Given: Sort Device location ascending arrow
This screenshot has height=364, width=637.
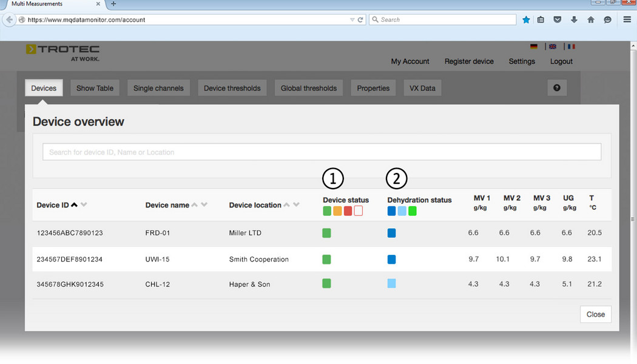Looking at the screenshot, I should 287,205.
